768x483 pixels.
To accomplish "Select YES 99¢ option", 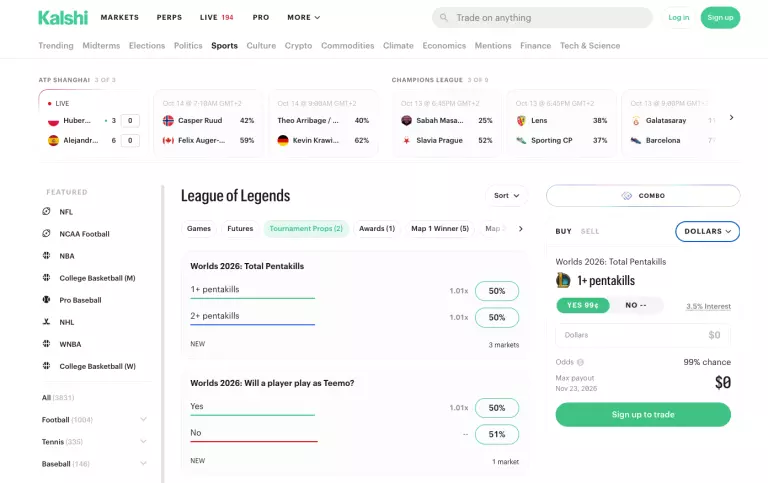I will click(x=583, y=305).
